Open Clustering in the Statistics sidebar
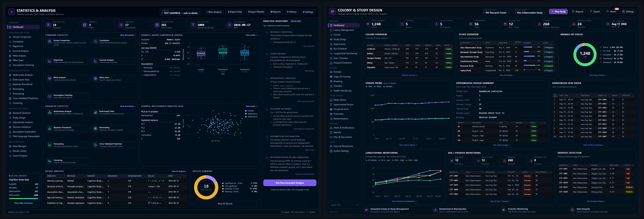This screenshot has width=644, height=219. (x=17, y=103)
